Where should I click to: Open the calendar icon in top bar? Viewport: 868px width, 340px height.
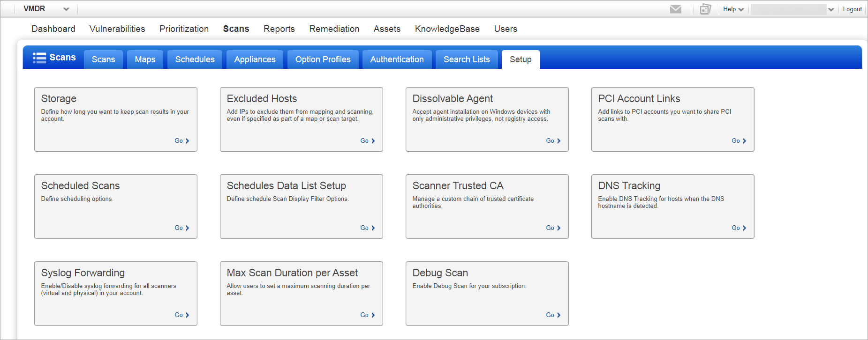[x=705, y=9]
